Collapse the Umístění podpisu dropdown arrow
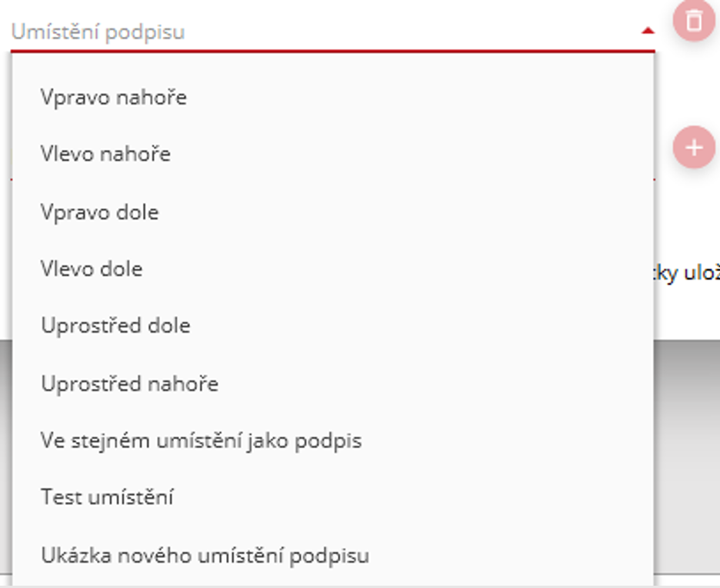Image resolution: width=720 pixels, height=588 pixels. pyautogui.click(x=648, y=32)
